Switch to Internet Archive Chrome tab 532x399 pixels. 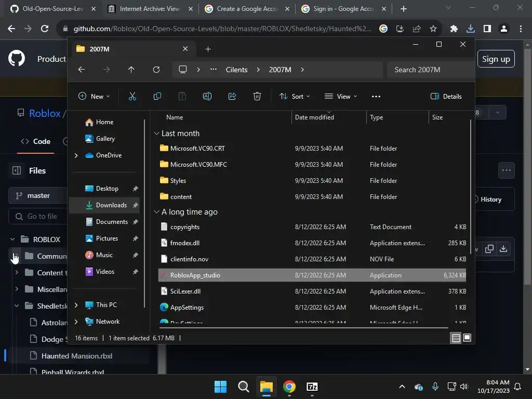pos(150,9)
